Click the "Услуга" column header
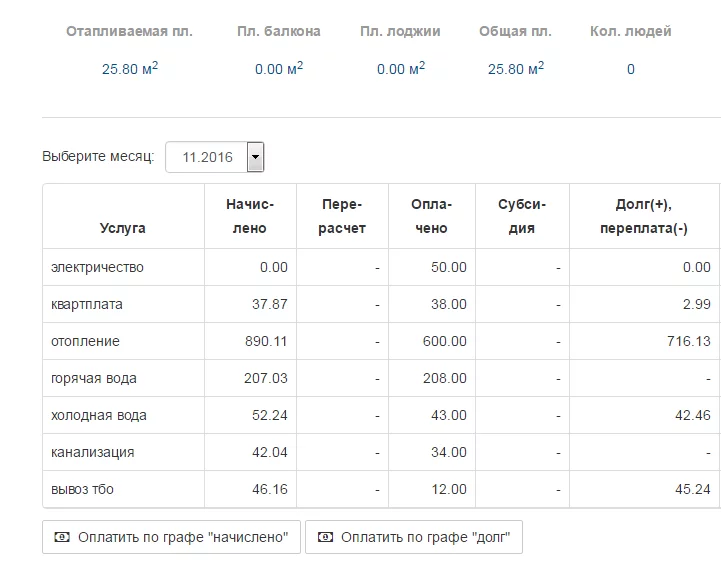 pyautogui.click(x=123, y=228)
